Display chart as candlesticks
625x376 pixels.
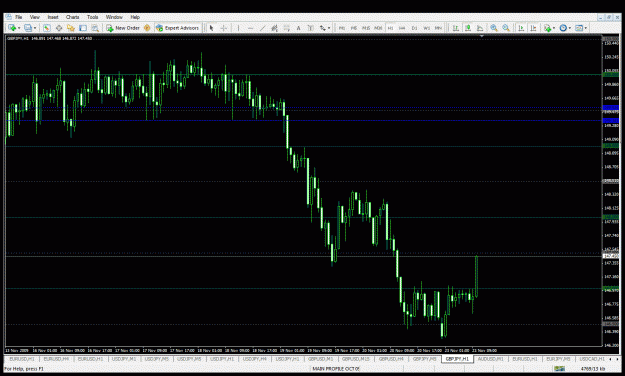[x=468, y=28]
